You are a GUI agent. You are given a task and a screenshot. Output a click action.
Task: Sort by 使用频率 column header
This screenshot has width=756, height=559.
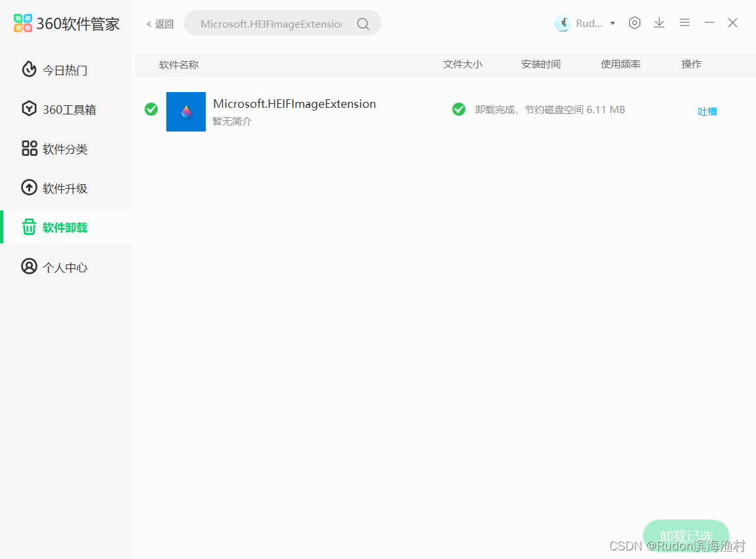(620, 64)
